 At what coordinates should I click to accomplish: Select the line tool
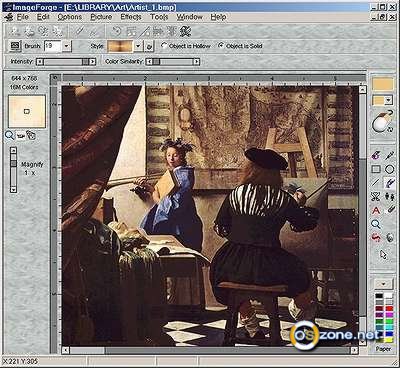click(376, 183)
